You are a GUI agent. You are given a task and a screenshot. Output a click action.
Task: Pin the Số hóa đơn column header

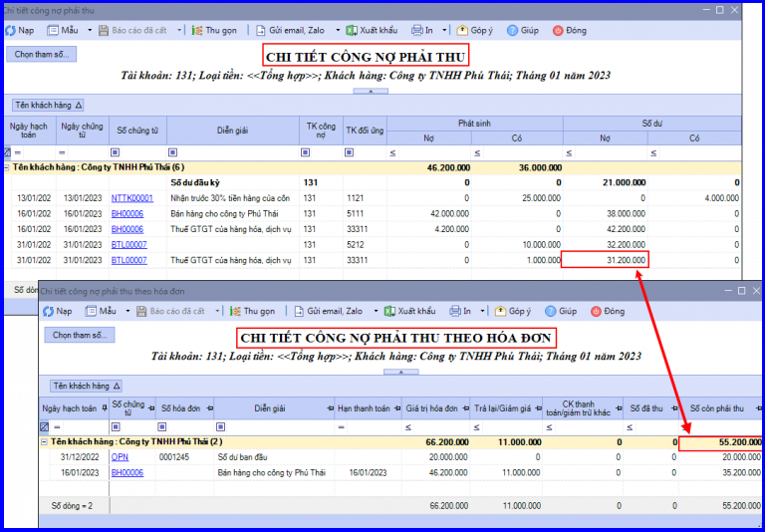[x=210, y=408]
